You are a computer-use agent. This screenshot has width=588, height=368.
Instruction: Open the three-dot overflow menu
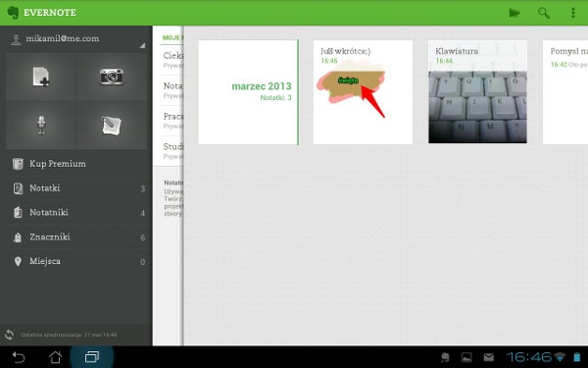(573, 13)
